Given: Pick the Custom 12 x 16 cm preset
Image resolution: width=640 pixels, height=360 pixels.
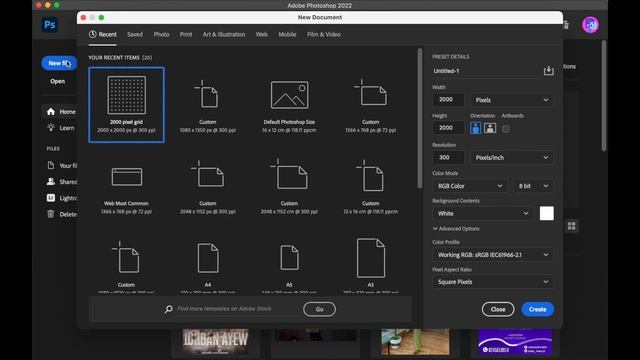Looking at the screenshot, I should 371,187.
